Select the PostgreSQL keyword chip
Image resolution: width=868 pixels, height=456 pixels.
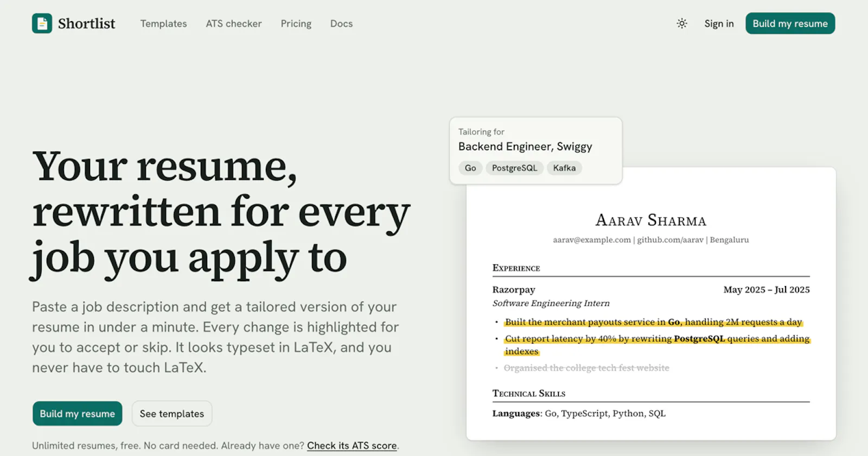coord(514,168)
